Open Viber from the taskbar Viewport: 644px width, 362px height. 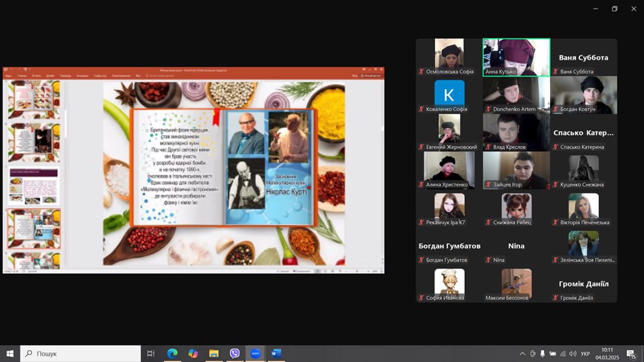point(235,353)
